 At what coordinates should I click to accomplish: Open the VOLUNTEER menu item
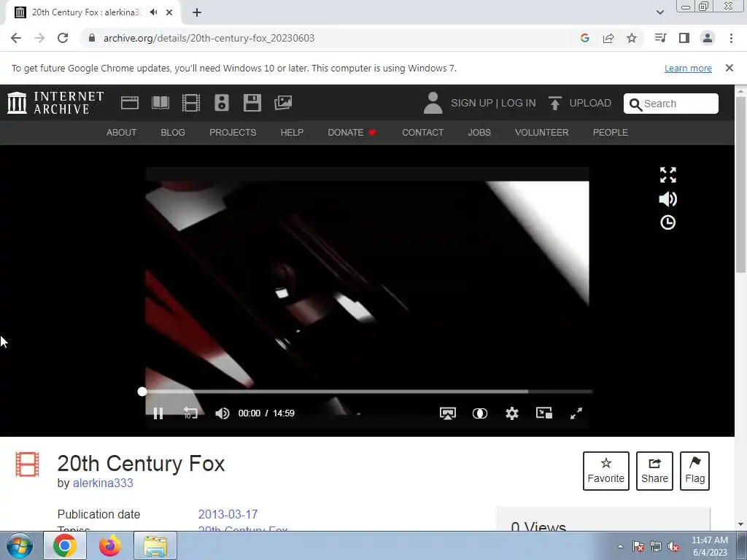tap(542, 133)
